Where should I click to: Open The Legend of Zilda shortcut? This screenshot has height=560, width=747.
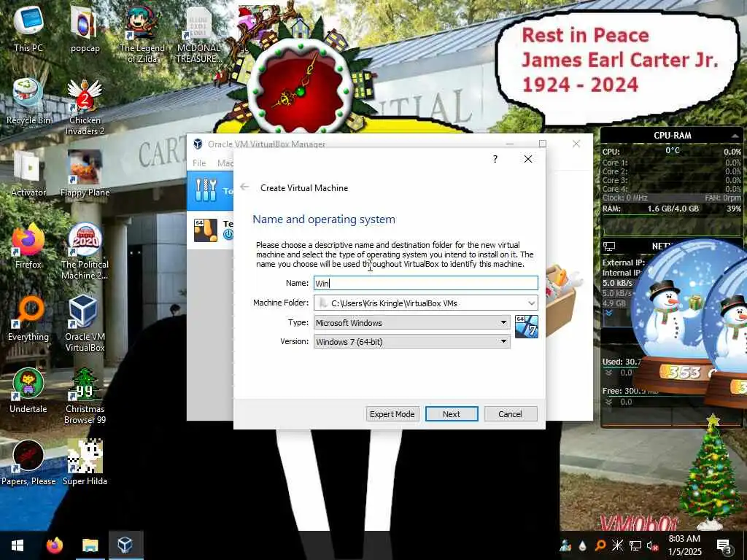point(142,34)
